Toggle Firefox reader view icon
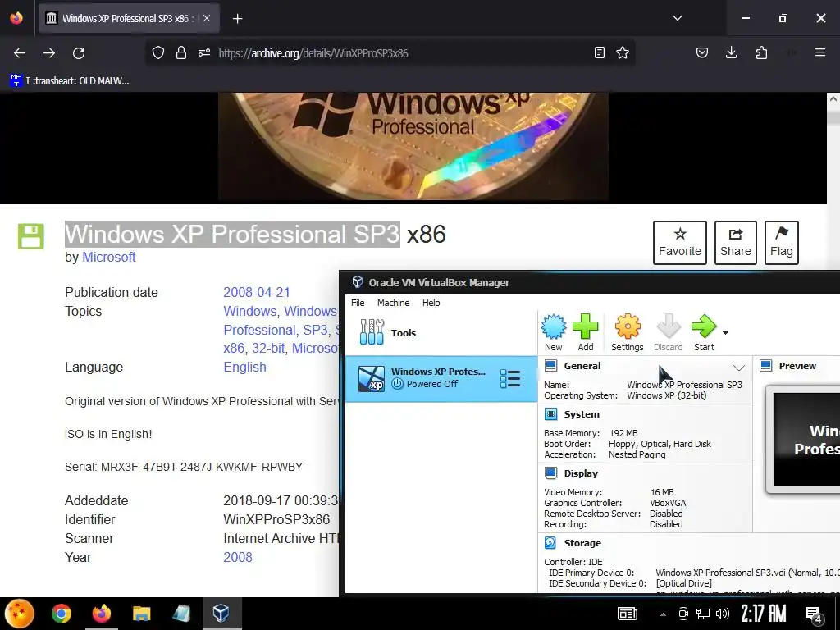840x630 pixels. [x=600, y=52]
